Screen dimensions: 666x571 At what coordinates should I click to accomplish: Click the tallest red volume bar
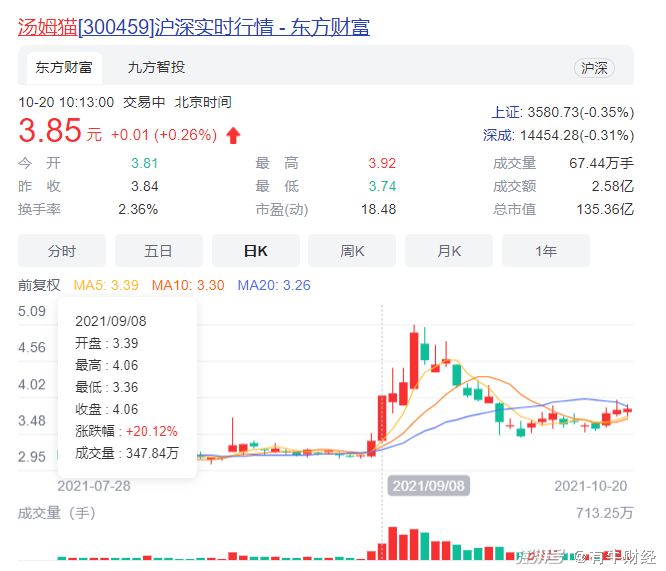tap(392, 543)
